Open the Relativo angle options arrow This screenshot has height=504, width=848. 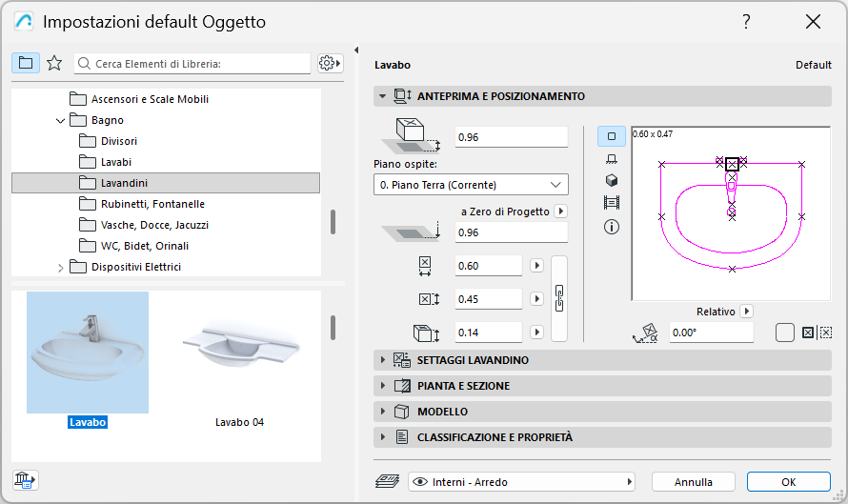click(747, 311)
